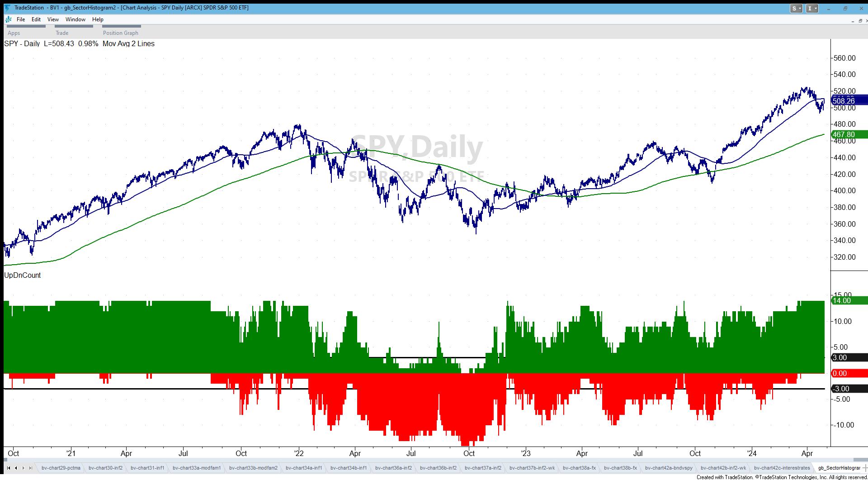The height and width of the screenshot is (480, 868).
Task: Open the S dropdown in title bar
Action: coord(796,8)
